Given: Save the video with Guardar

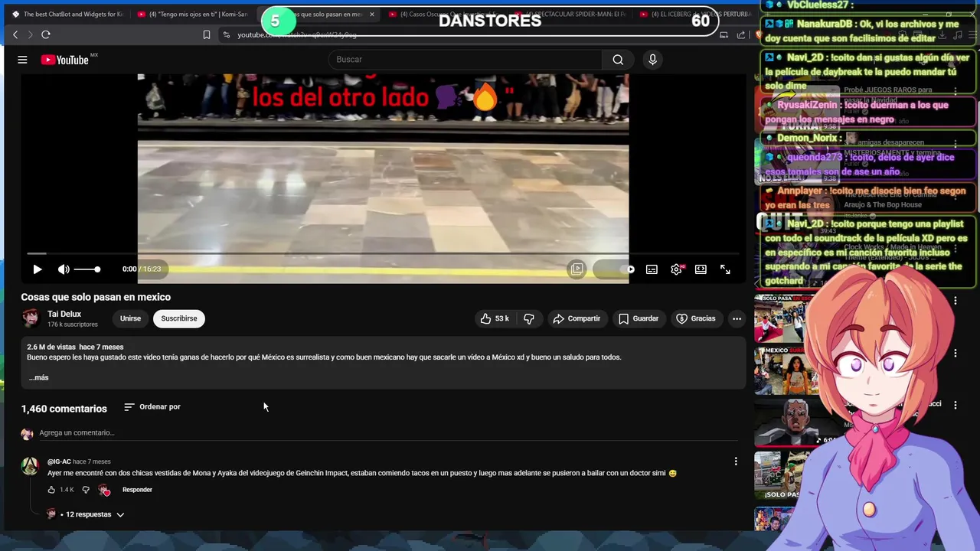Looking at the screenshot, I should point(639,318).
